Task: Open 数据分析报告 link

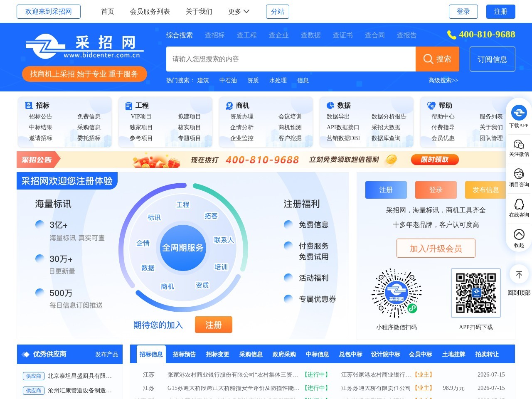Action: [389, 117]
